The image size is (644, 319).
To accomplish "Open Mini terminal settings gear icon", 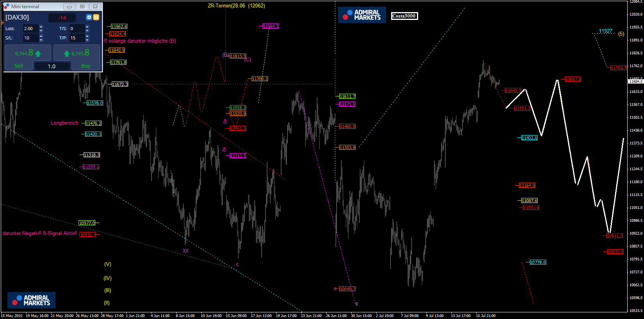I will [x=89, y=17].
